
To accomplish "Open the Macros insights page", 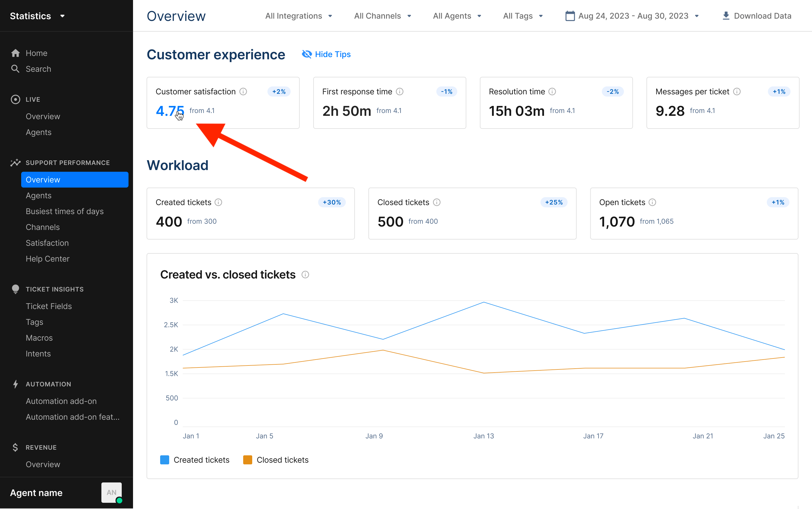I will point(39,338).
